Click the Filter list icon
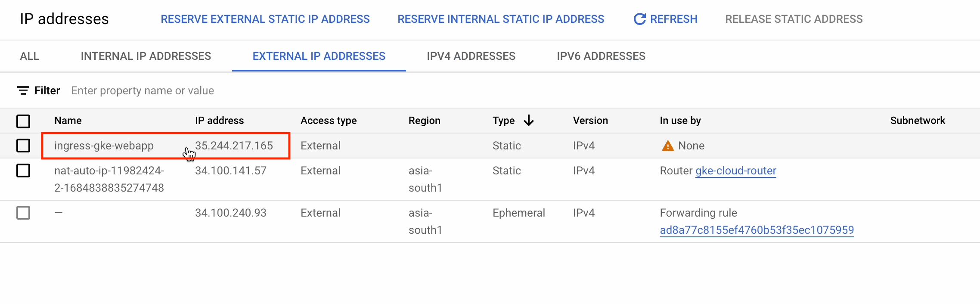Image resolution: width=980 pixels, height=304 pixels. (23, 90)
